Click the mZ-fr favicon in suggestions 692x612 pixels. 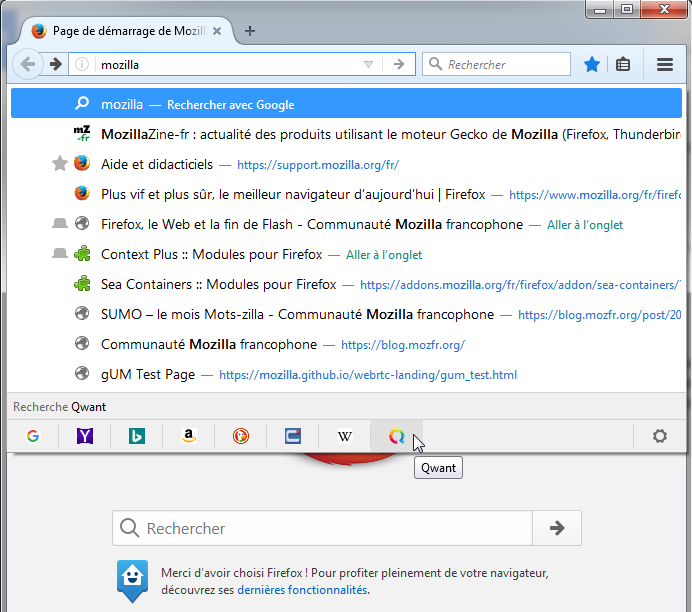pos(82,133)
